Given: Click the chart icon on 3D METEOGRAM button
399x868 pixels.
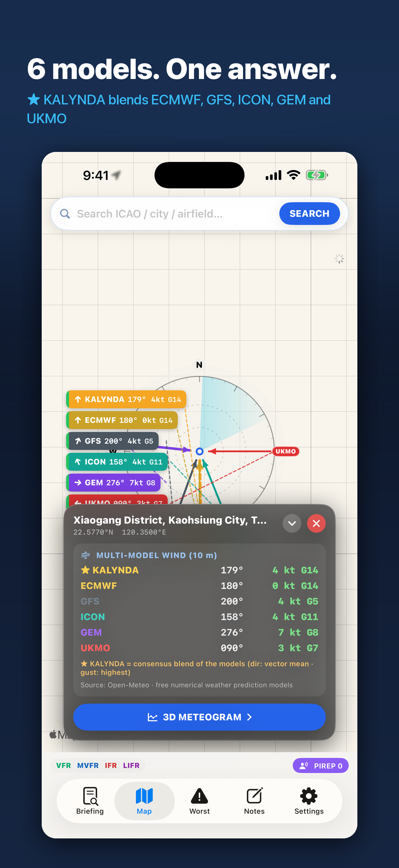Looking at the screenshot, I should 152,717.
